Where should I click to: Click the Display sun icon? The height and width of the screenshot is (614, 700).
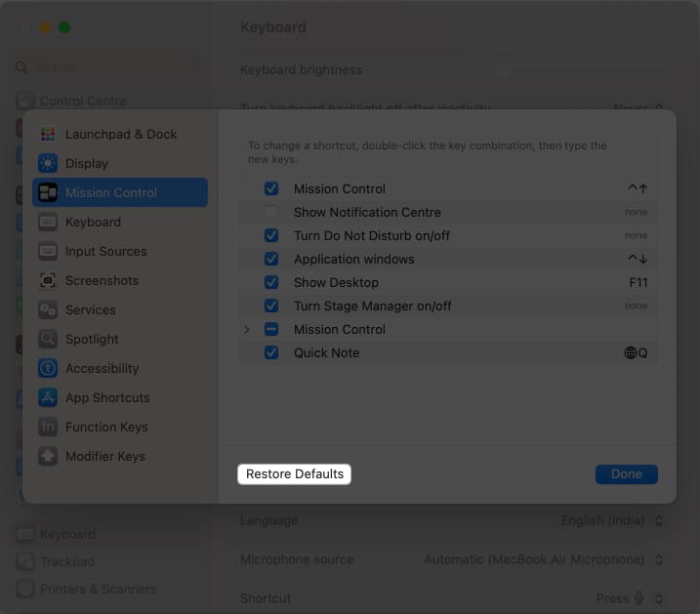click(x=48, y=163)
